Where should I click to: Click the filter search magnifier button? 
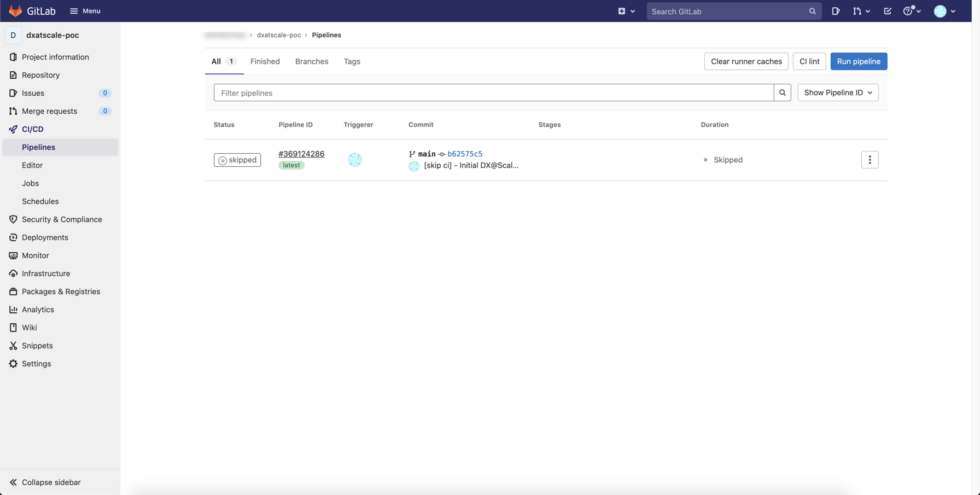(783, 93)
